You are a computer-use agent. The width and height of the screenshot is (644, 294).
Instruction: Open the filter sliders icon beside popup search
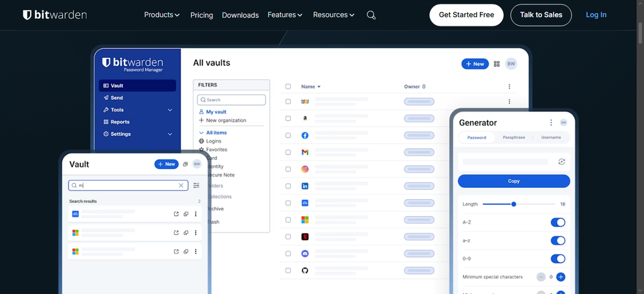(x=196, y=186)
